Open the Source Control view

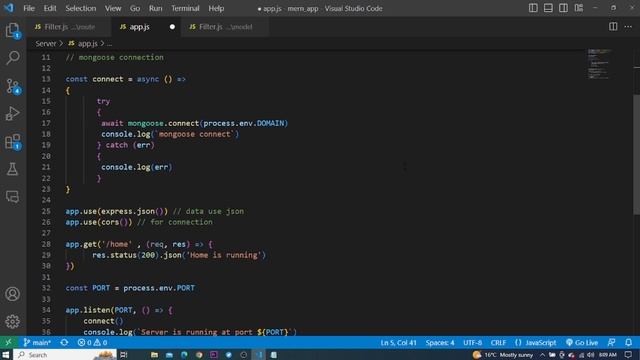click(13, 86)
